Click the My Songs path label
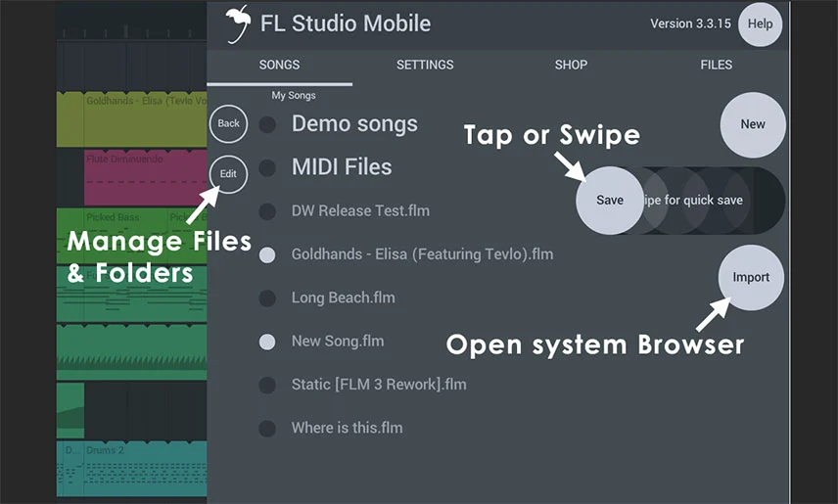Viewport: 838px width, 504px height. 294,96
